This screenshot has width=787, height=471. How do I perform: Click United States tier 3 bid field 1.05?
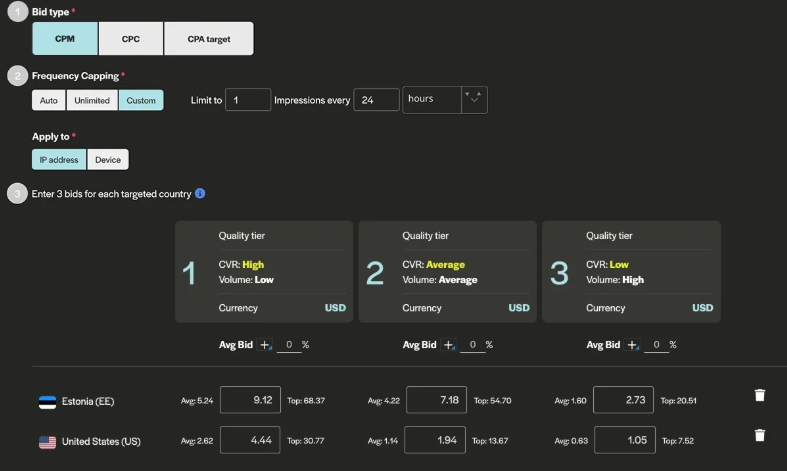[624, 440]
